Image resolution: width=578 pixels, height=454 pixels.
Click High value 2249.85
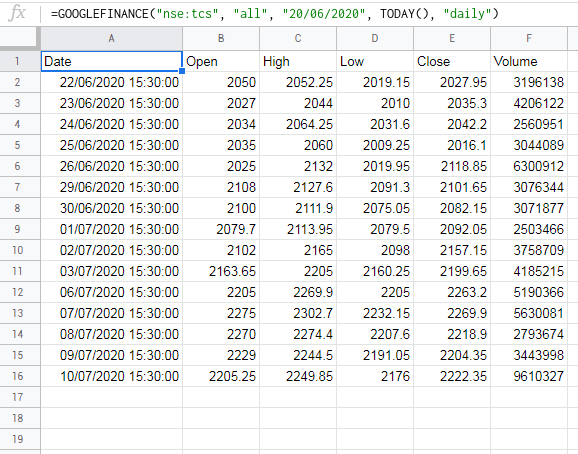tap(298, 376)
